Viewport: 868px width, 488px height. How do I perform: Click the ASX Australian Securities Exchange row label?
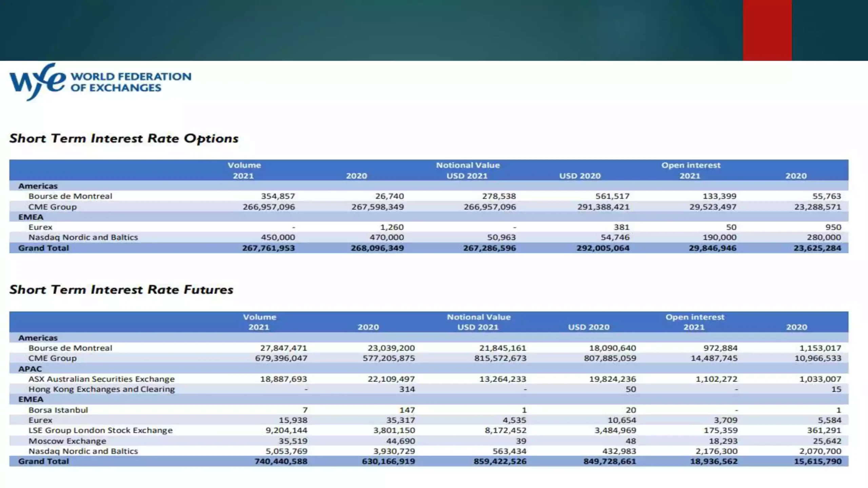point(101,379)
